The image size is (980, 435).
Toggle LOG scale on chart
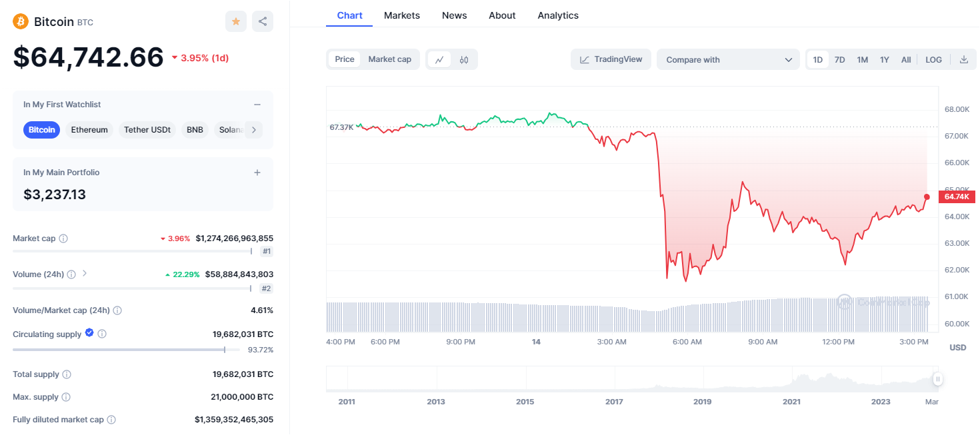[x=933, y=59]
